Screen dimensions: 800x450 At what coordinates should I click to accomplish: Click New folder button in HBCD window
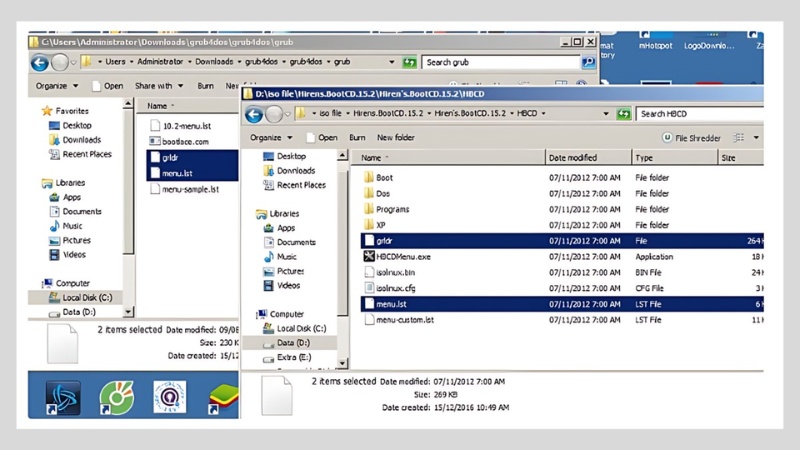coord(395,138)
